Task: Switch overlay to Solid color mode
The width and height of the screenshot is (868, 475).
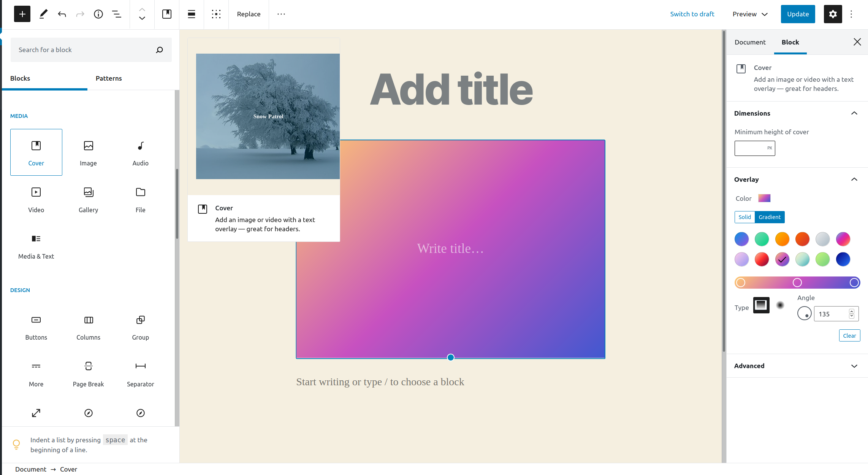Action: click(x=744, y=217)
